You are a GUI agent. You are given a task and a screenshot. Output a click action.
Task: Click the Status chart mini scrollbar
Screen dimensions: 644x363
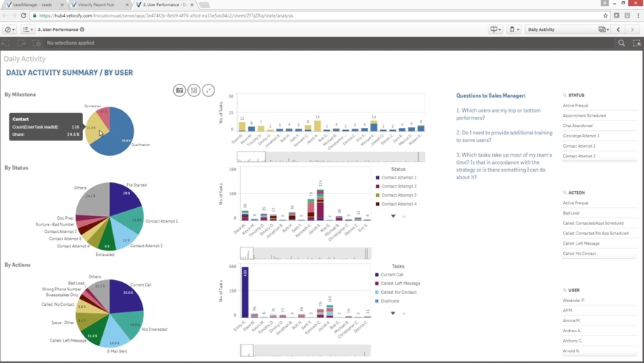click(x=305, y=254)
